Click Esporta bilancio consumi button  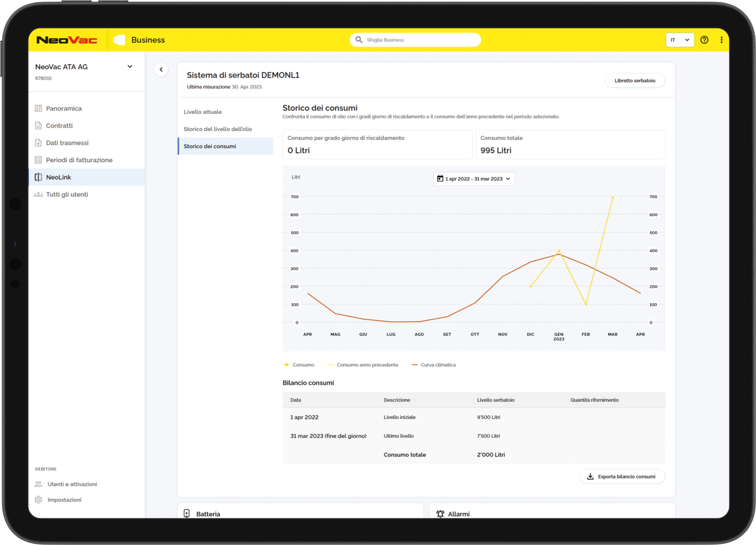point(622,477)
